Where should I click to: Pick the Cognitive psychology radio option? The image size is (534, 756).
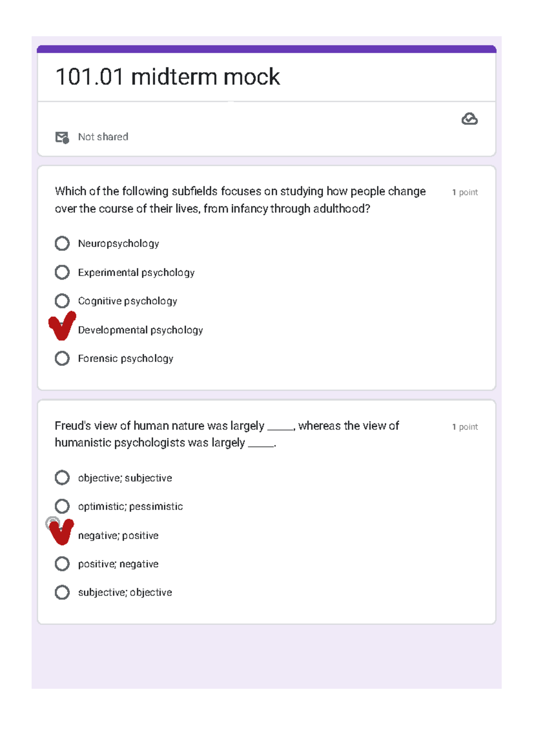click(62, 301)
